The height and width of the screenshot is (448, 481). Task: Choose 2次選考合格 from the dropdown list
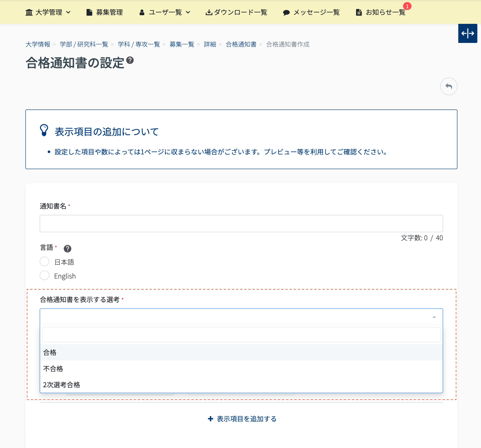62,384
